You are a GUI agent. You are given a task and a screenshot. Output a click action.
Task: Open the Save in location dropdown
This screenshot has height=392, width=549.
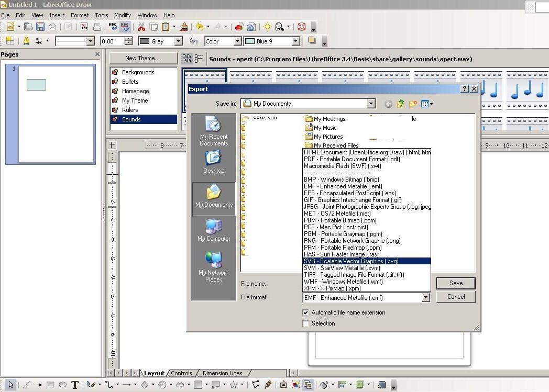tap(371, 103)
